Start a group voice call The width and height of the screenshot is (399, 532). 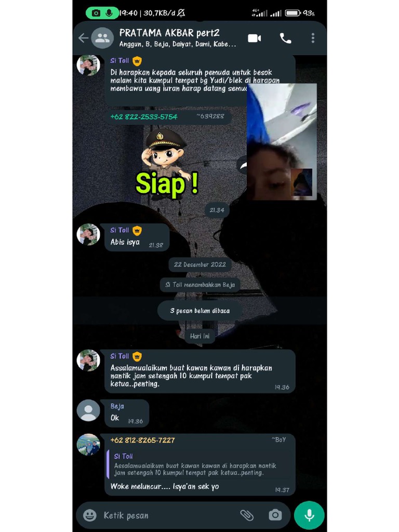point(285,38)
